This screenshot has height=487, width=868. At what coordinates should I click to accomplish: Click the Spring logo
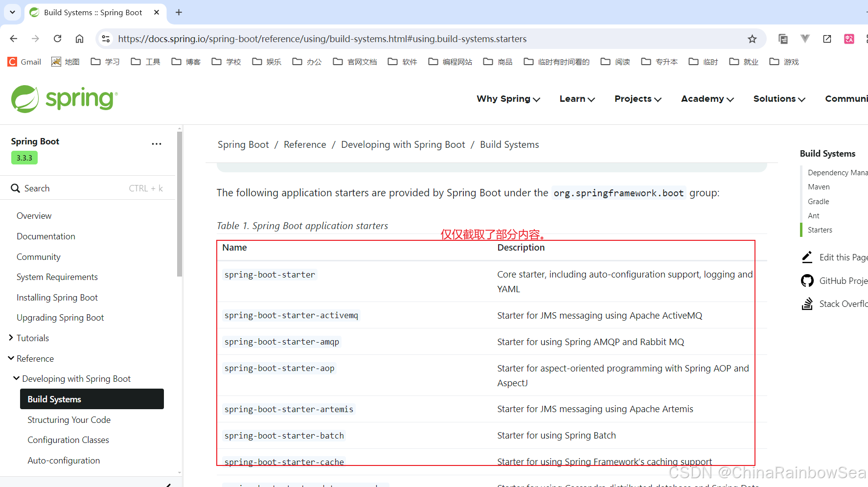click(x=64, y=99)
